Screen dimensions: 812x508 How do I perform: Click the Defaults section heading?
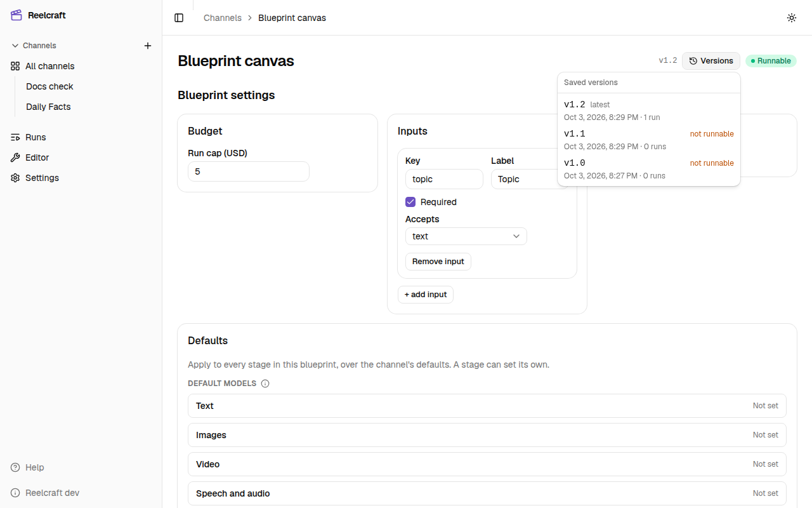[x=208, y=340]
